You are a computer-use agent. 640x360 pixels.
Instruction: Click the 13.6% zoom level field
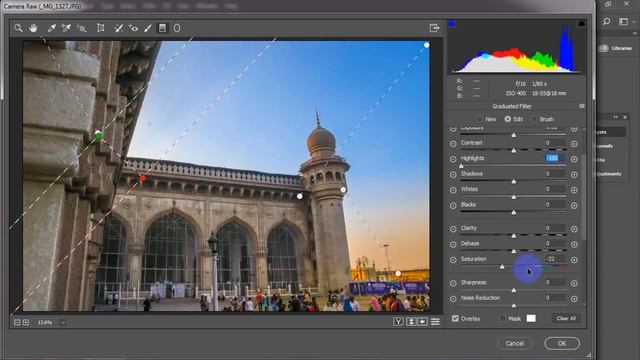click(45, 322)
